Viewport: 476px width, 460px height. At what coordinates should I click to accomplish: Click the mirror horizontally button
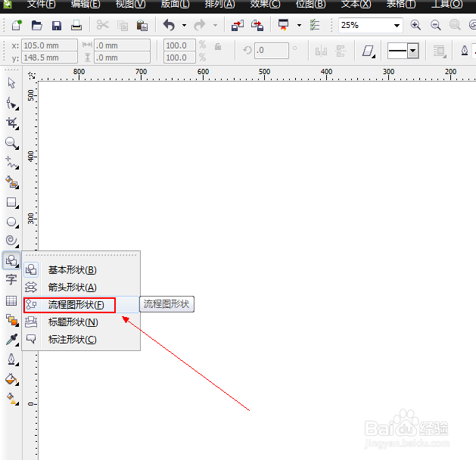click(321, 51)
